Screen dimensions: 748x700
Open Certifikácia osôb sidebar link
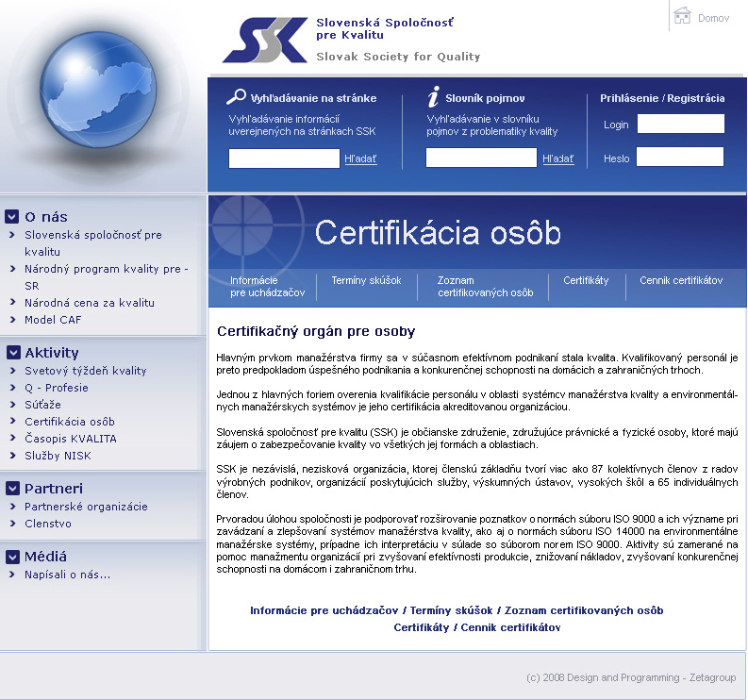coord(70,422)
